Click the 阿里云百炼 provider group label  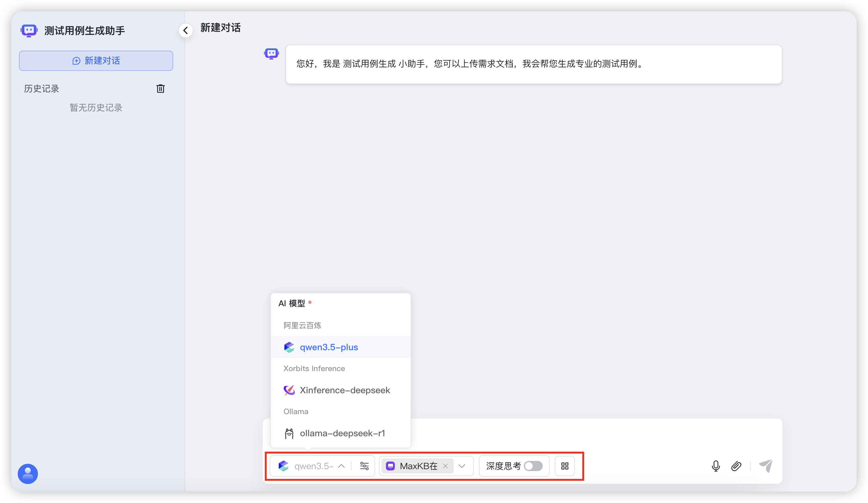302,325
